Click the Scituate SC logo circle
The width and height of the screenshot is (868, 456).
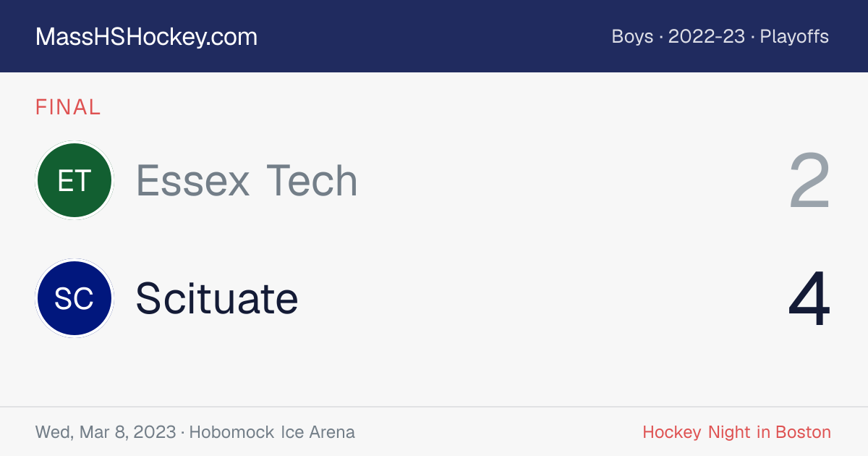pyautogui.click(x=75, y=298)
